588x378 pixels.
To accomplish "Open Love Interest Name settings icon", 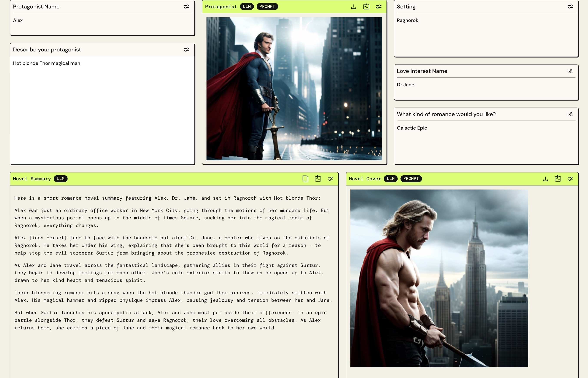I will [x=570, y=71].
